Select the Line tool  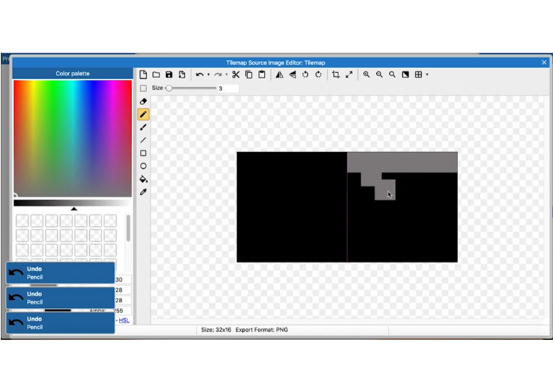coord(144,141)
